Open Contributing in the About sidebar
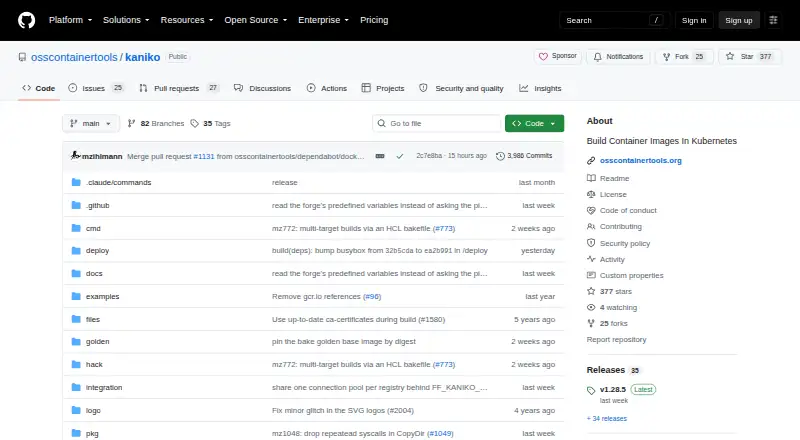The width and height of the screenshot is (800, 440). pos(614,227)
